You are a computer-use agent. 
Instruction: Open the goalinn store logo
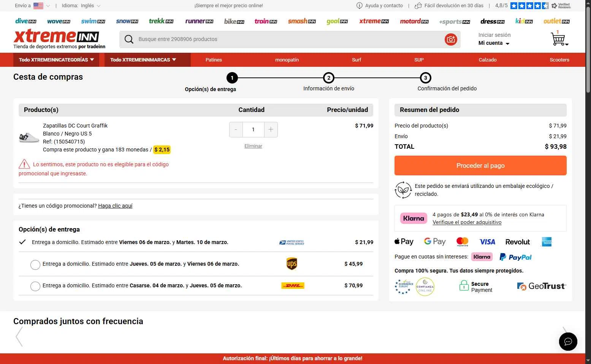point(337,21)
